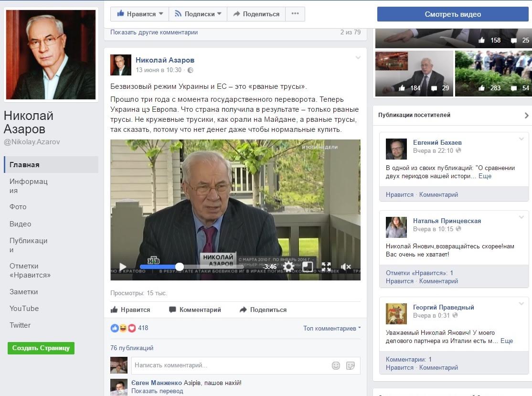Viewport: 532px width, 396px height.
Task: Focus the Написать комментарий input field
Action: 245,365
